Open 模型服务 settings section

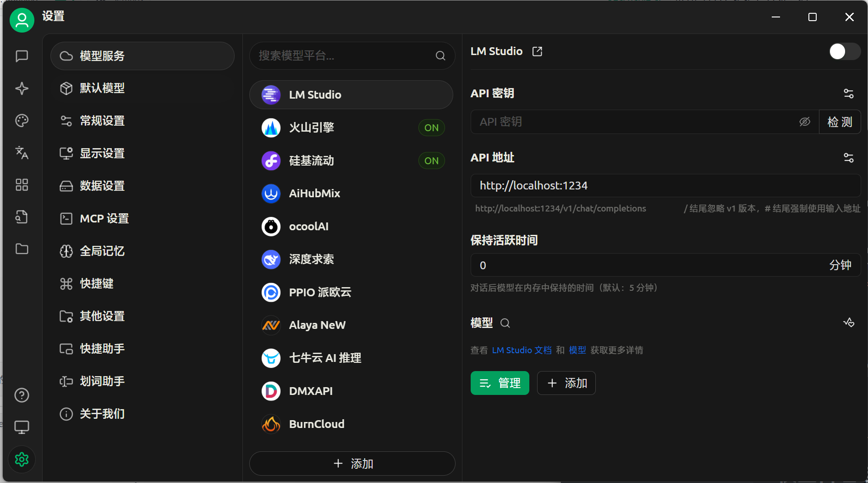[143, 56]
